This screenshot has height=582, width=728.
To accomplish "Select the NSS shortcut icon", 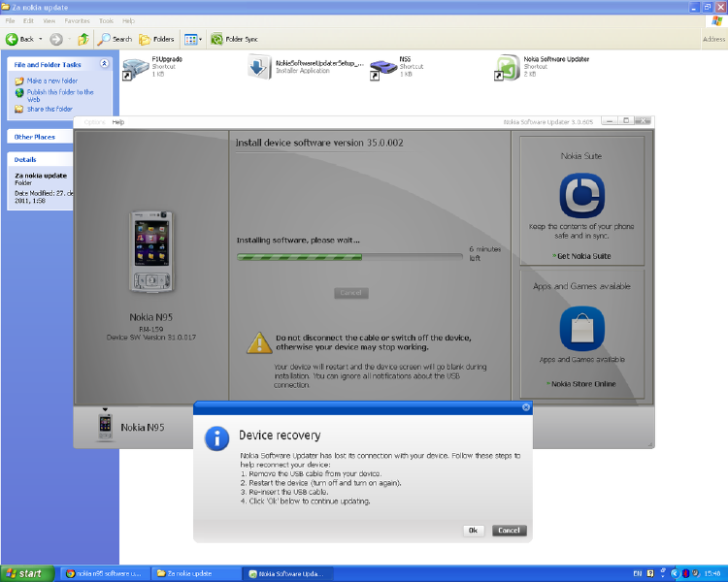I will [x=383, y=69].
